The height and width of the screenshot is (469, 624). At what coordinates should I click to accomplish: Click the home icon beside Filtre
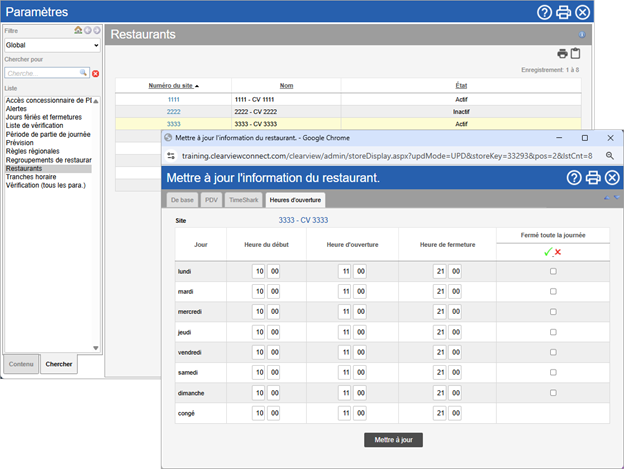point(78,30)
